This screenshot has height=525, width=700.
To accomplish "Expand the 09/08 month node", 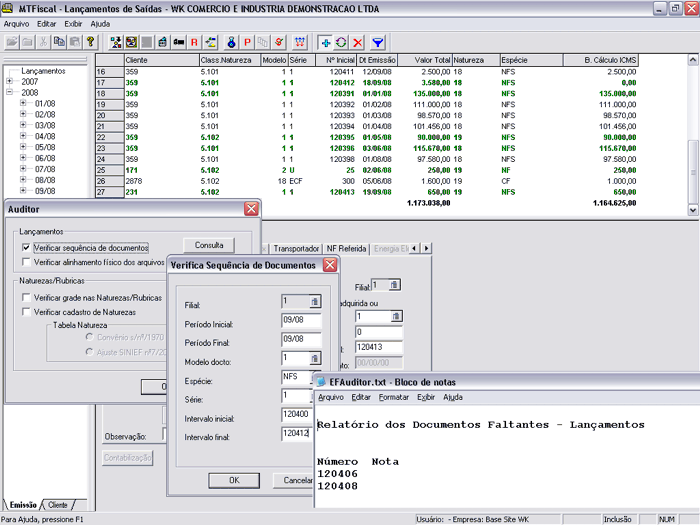I will pos(23,190).
